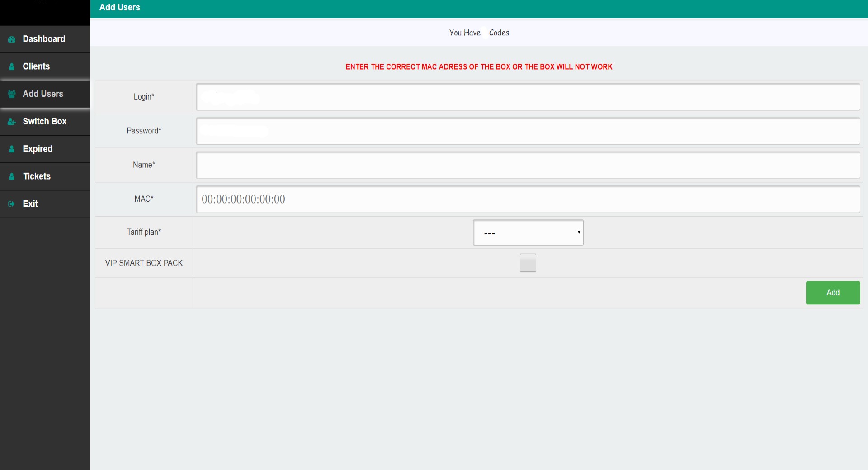Image resolution: width=868 pixels, height=470 pixels.
Task: Click the Expired user icon
Action: point(12,149)
